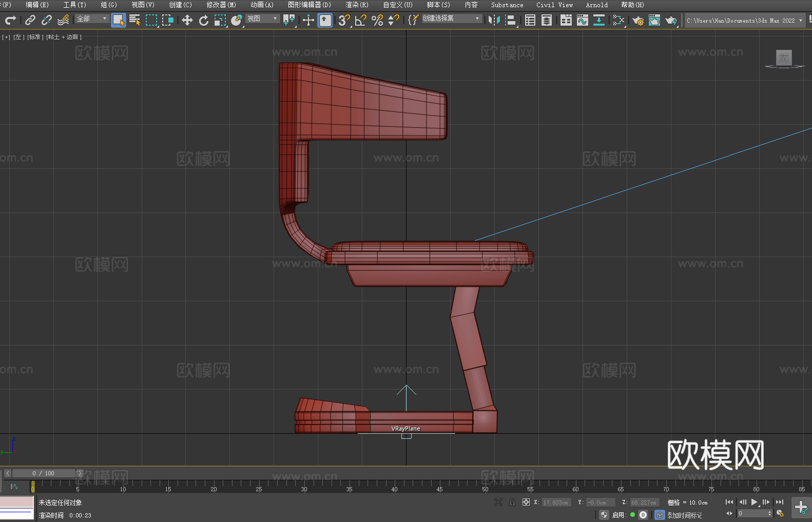Image resolution: width=812 pixels, height=522 pixels.
Task: Select the Select and Rotate tool
Action: click(x=204, y=20)
